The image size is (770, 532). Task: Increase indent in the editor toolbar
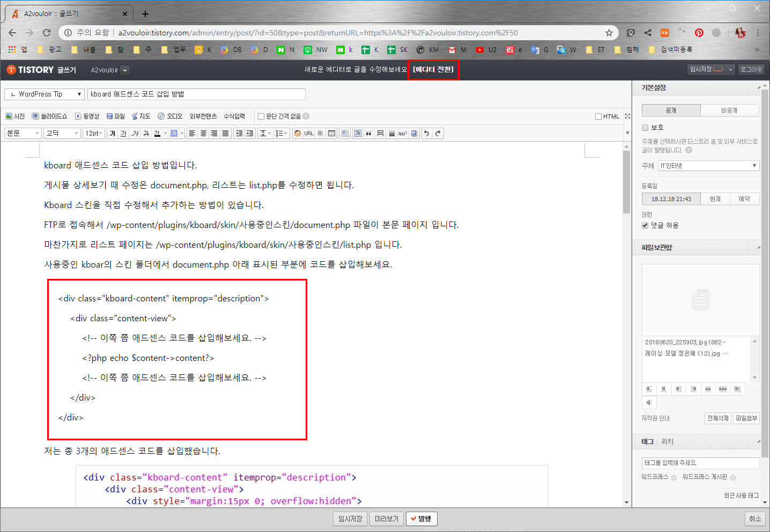(x=239, y=134)
